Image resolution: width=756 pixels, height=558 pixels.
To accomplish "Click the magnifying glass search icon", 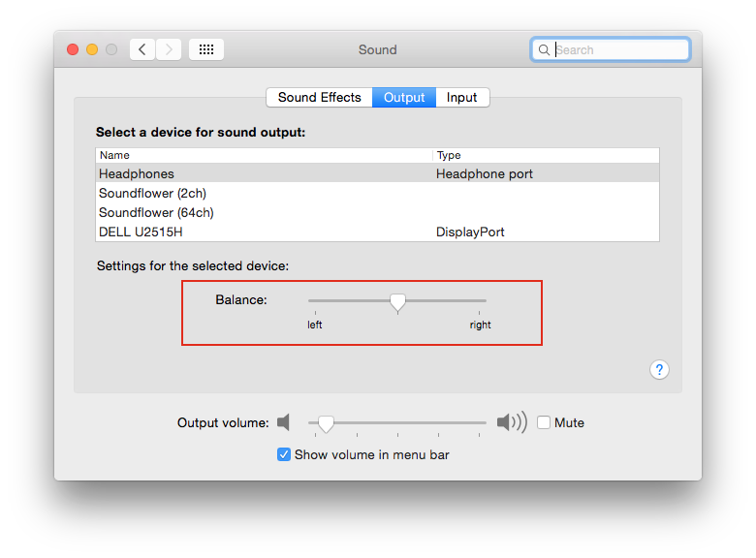I will (x=544, y=49).
